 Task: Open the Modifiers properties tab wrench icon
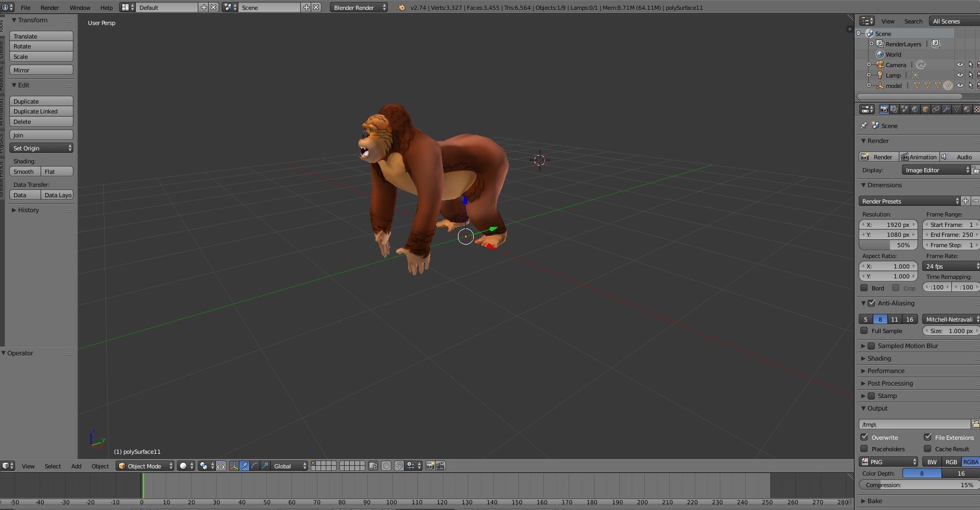pyautogui.click(x=946, y=109)
